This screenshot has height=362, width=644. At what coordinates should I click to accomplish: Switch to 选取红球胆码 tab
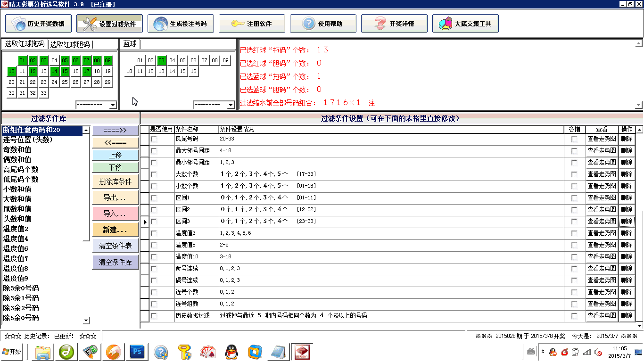tap(70, 44)
